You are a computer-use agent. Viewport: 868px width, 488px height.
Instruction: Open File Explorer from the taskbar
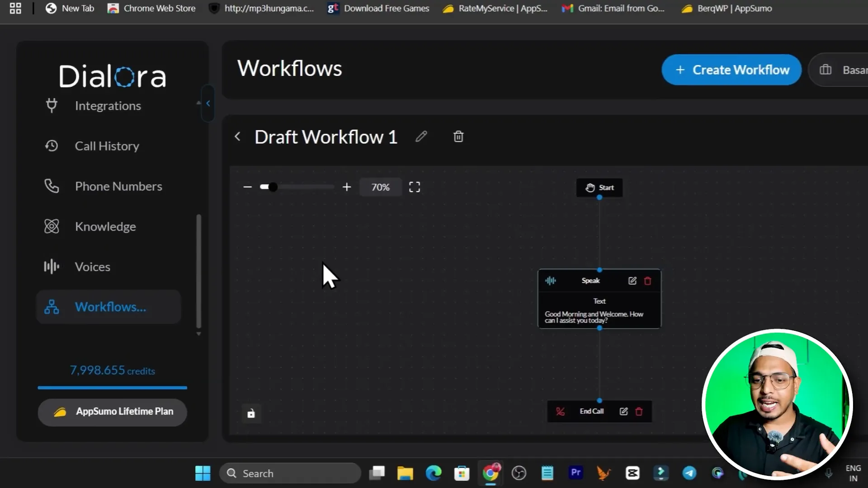(405, 473)
